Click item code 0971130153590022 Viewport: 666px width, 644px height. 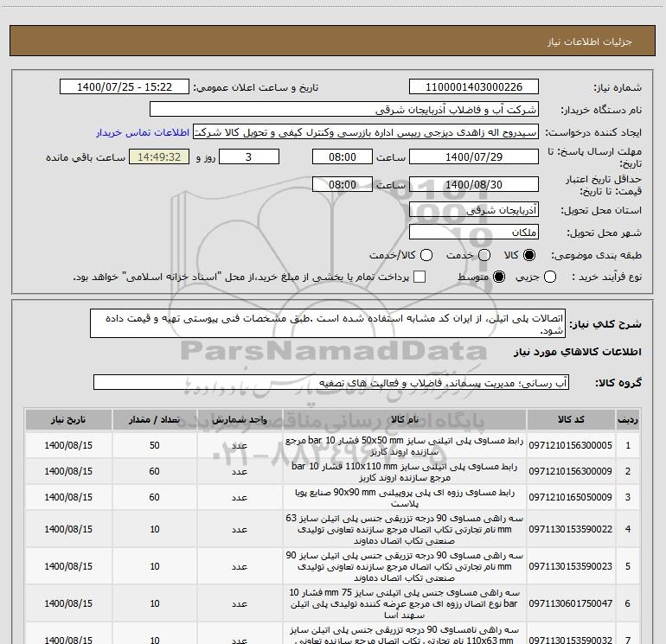pos(571,529)
